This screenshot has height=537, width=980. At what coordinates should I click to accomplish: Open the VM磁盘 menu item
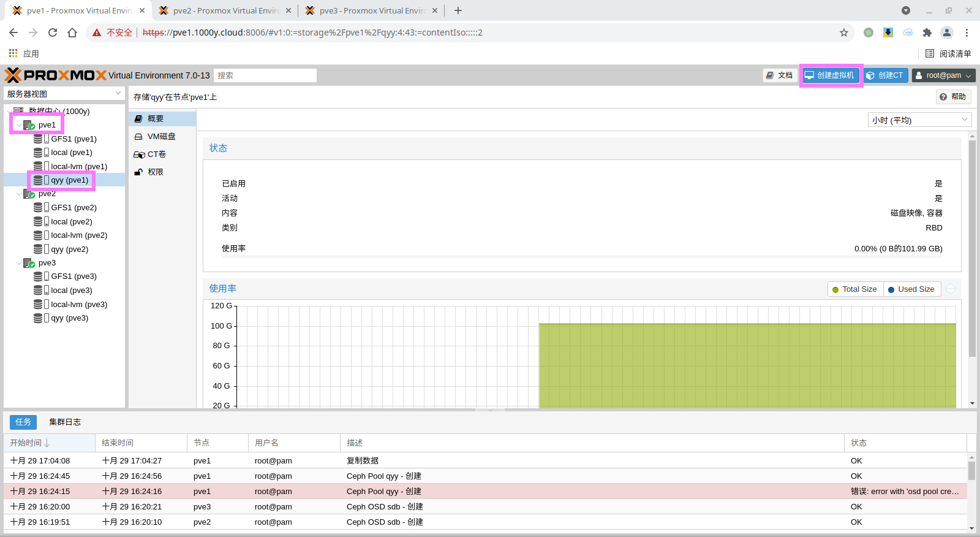point(161,137)
